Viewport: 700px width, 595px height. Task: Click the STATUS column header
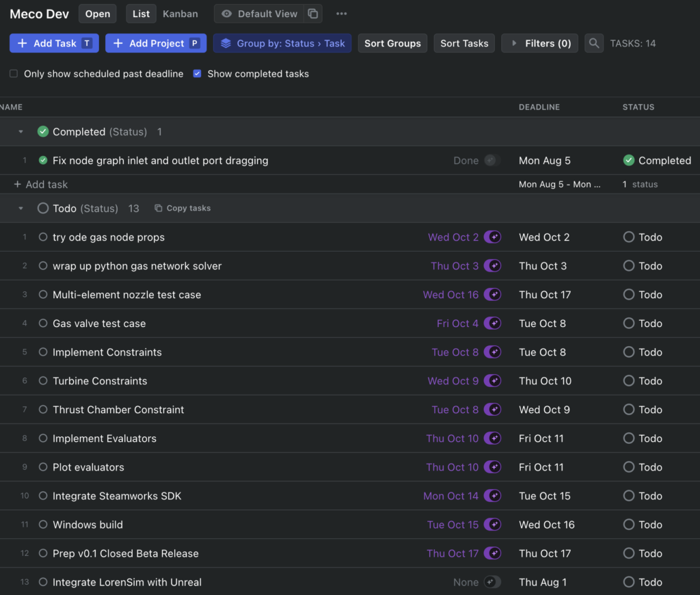click(638, 107)
